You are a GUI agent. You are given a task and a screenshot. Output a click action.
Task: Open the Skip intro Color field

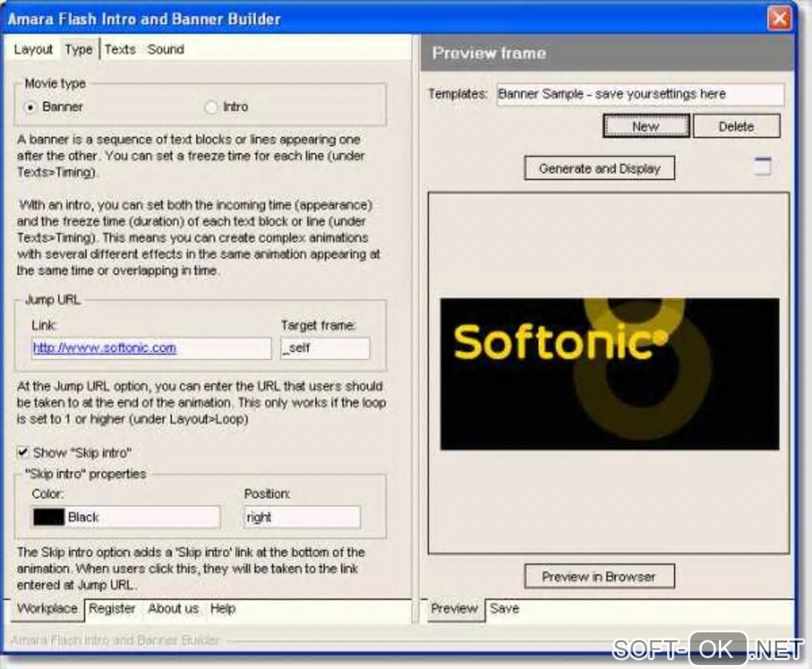pos(126,517)
